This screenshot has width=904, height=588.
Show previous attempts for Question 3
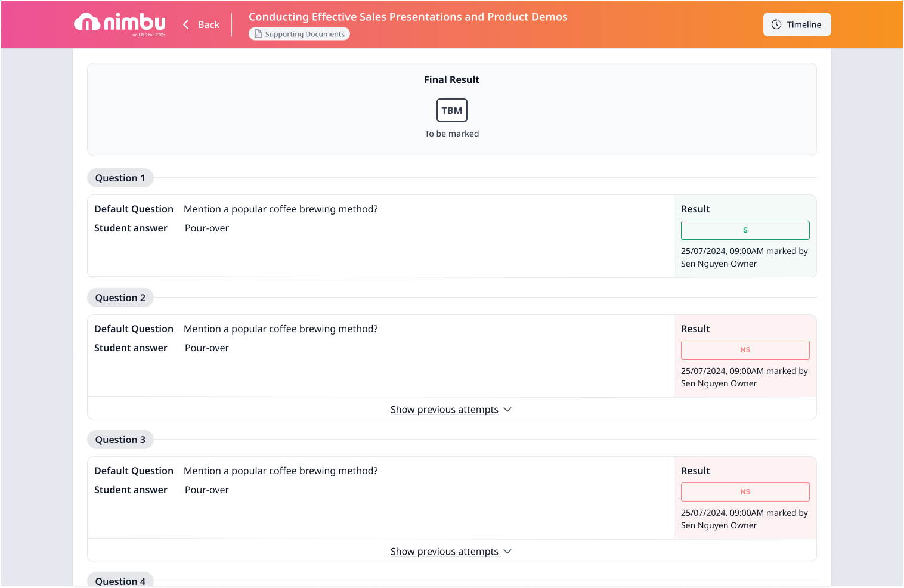coord(451,552)
